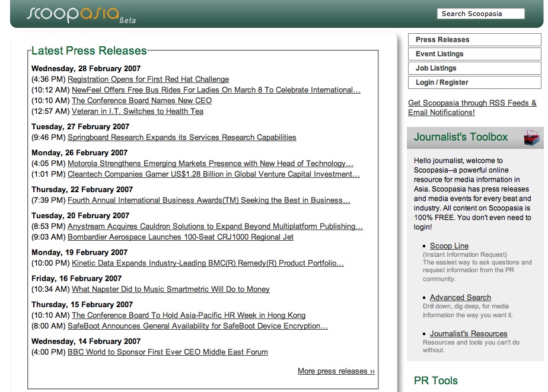The height and width of the screenshot is (392, 548).
Task: Open Anystream Acquires Cauldron Solutions release
Action: pos(215,227)
